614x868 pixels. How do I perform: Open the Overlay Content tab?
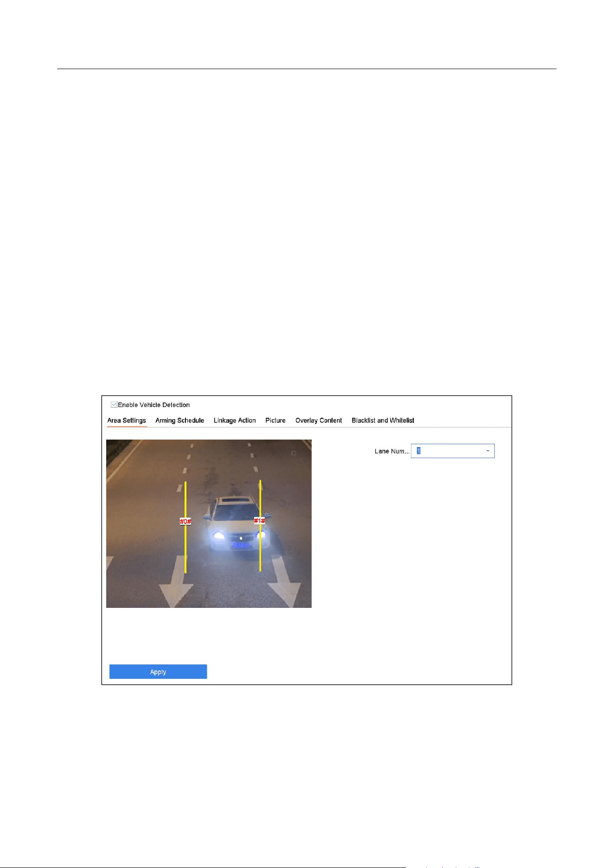click(x=319, y=421)
